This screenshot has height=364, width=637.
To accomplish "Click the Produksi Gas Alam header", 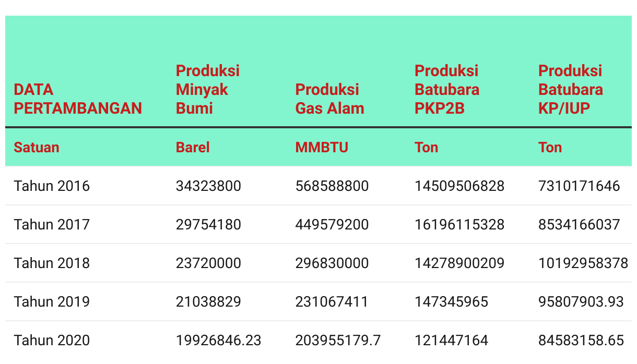I will [x=329, y=99].
